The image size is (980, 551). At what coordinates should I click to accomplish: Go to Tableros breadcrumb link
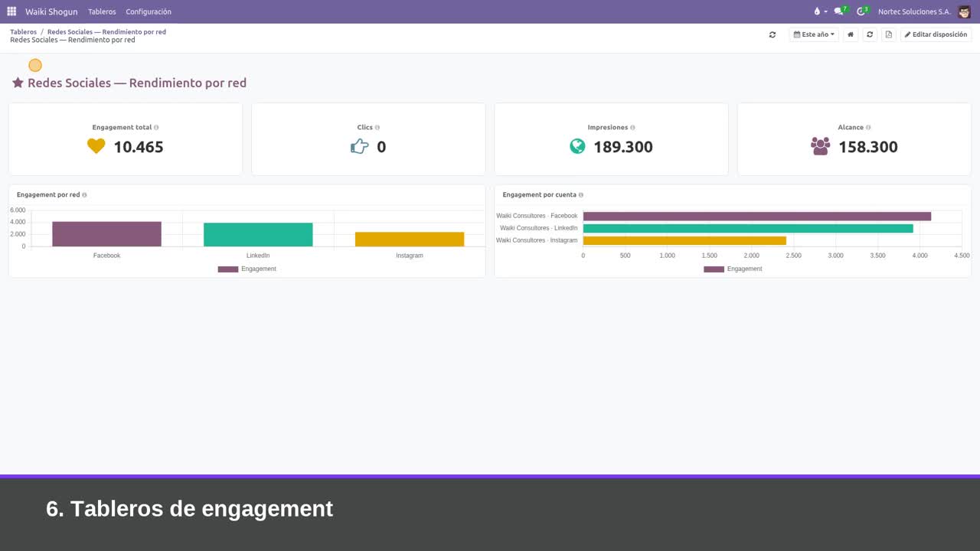pyautogui.click(x=23, y=32)
